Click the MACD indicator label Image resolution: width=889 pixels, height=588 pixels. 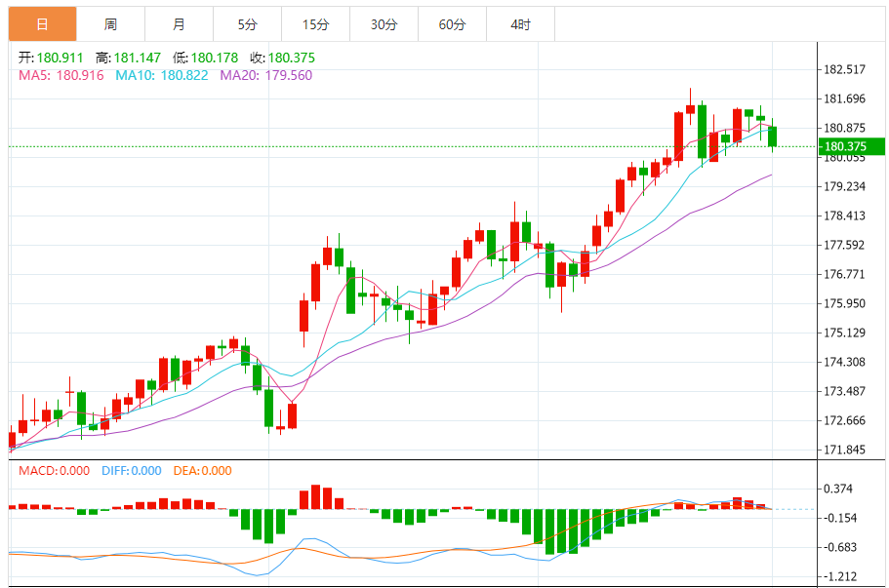tap(54, 471)
